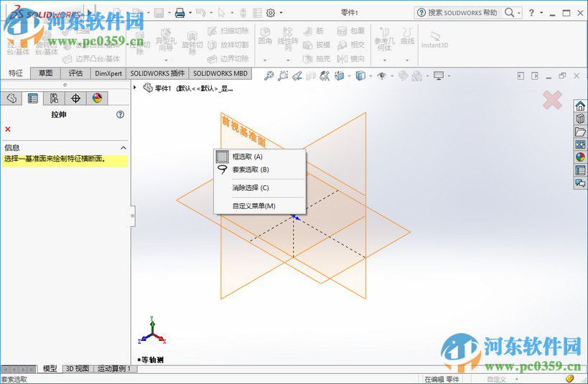Choose 框选取 (A) from the context menu
Screen dimensions: 588x384
(x=259, y=156)
